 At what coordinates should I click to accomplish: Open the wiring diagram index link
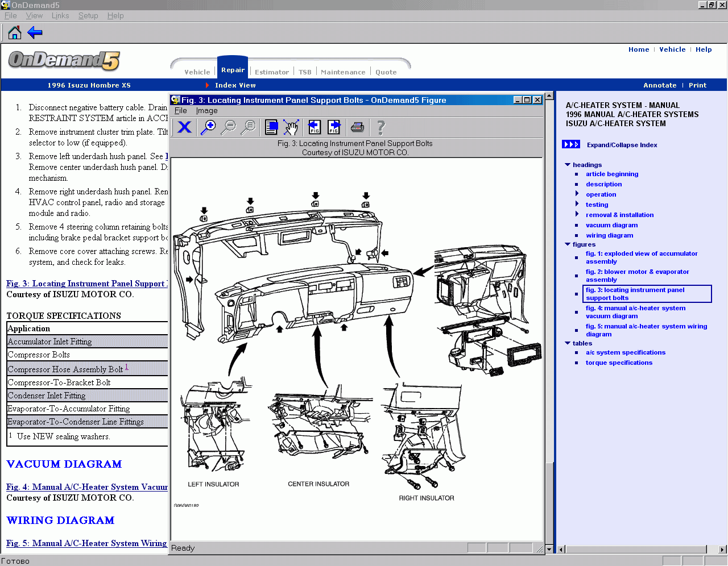(610, 235)
